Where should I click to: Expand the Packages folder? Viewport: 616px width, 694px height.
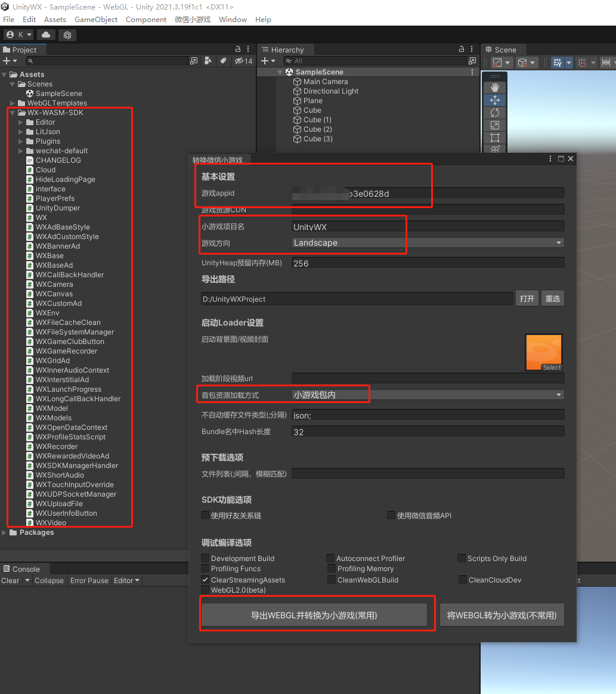[4, 532]
